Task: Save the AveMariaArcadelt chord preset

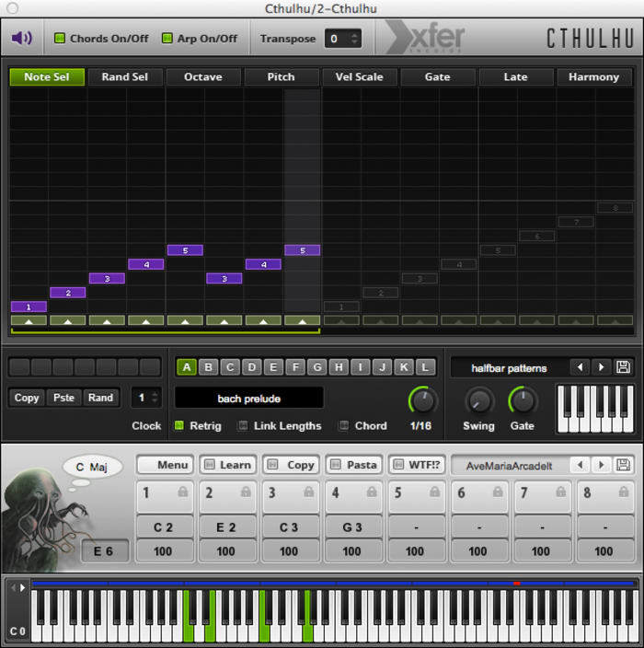Action: (x=623, y=465)
